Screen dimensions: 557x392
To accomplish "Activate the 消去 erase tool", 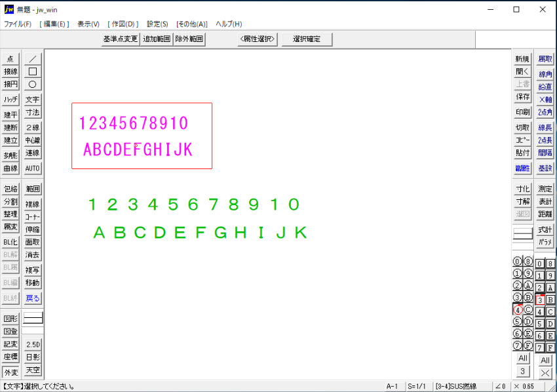I will [32, 255].
